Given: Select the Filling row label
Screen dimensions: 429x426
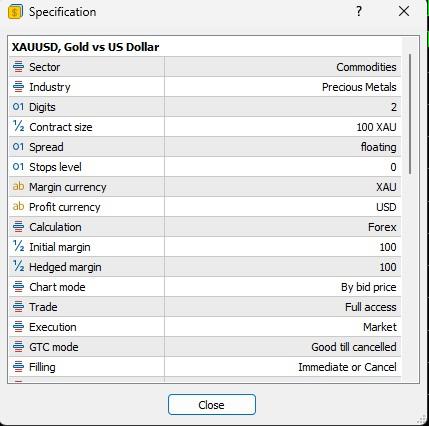Looking at the screenshot, I should (42, 367).
